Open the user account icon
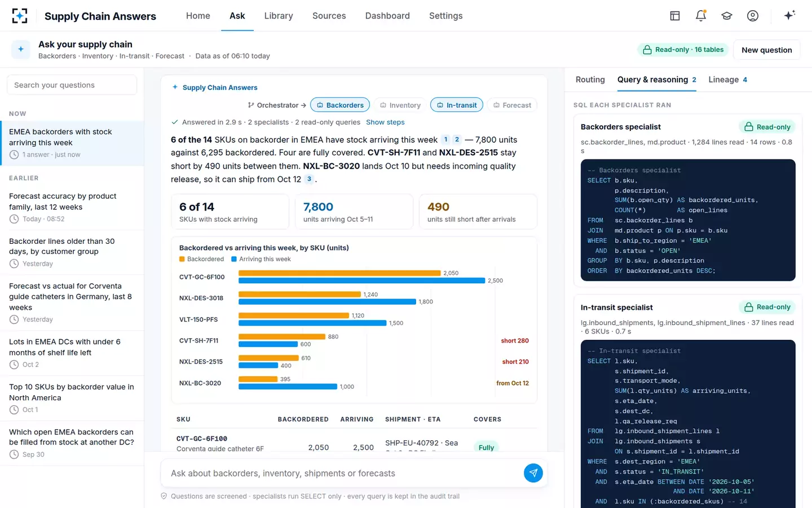This screenshot has height=508, width=812. click(753, 16)
